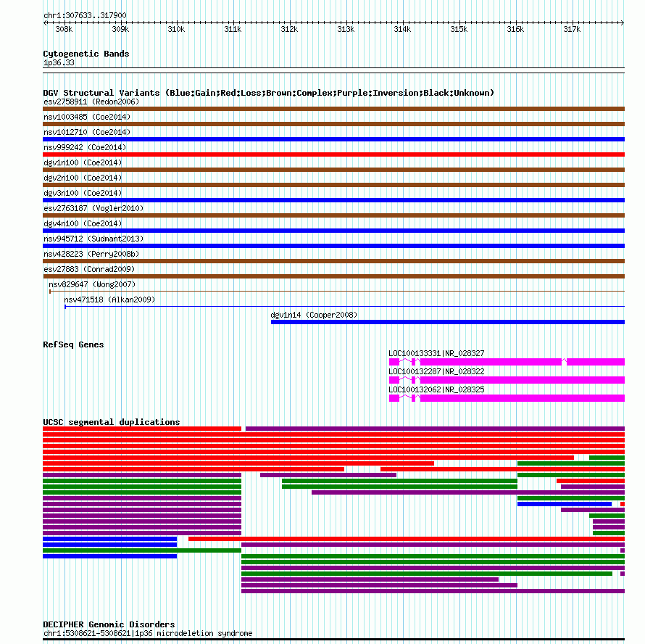The height and width of the screenshot is (644, 645).
Task: Click the nsv428223 (Perry2008b) label
Action: (x=91, y=254)
